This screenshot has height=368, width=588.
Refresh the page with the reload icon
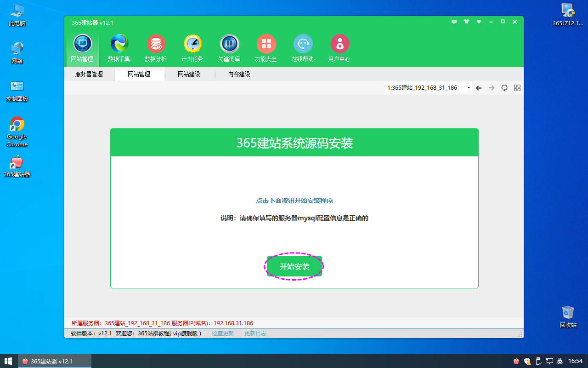coord(504,88)
